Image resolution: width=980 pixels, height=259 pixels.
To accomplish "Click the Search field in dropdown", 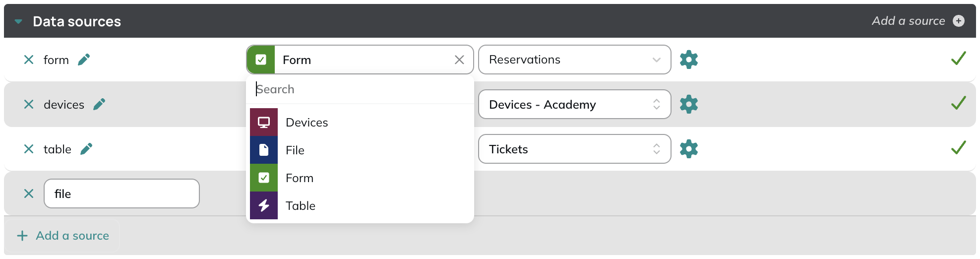I will [360, 89].
